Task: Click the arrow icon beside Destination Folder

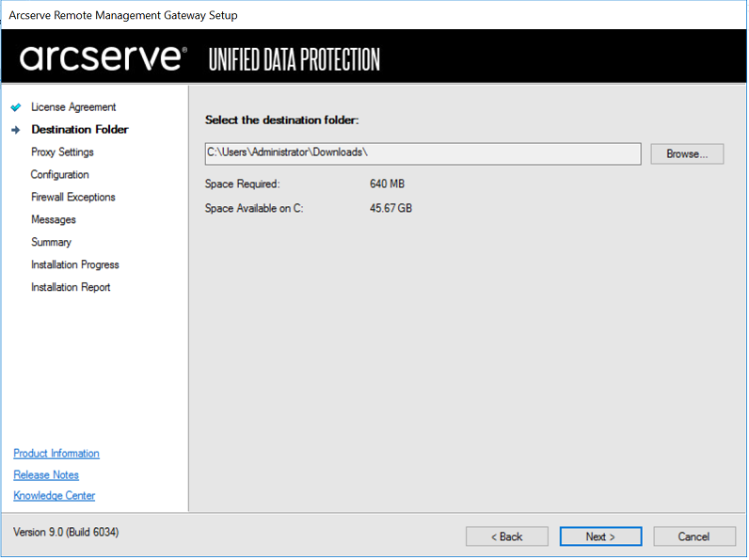Action: (16, 130)
